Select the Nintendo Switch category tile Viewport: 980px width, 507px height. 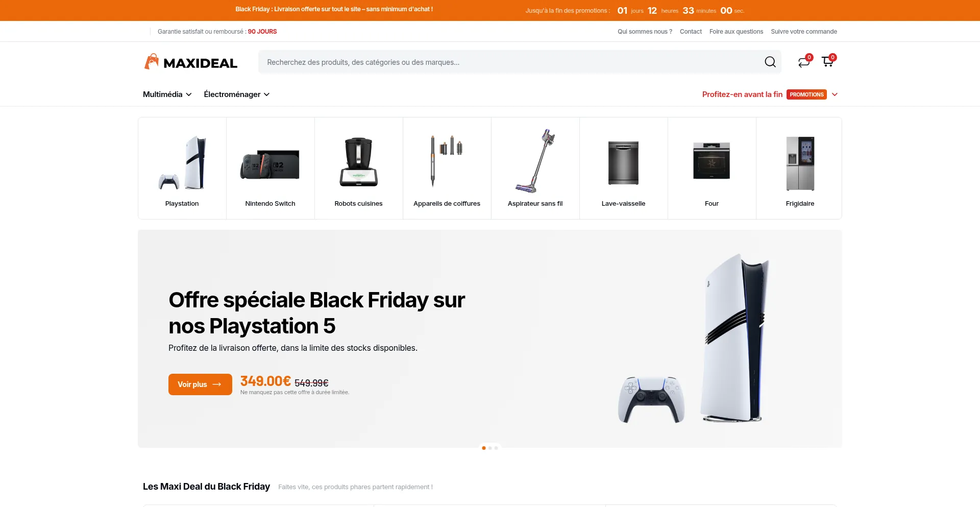(271, 168)
